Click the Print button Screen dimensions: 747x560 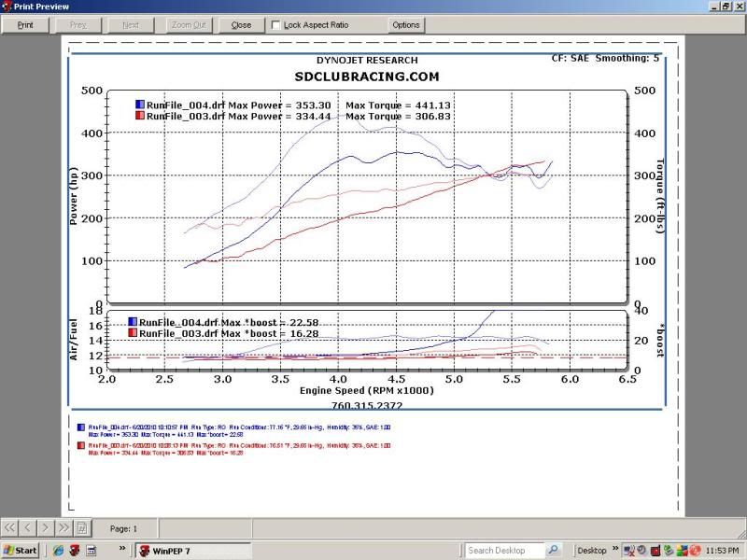click(25, 25)
